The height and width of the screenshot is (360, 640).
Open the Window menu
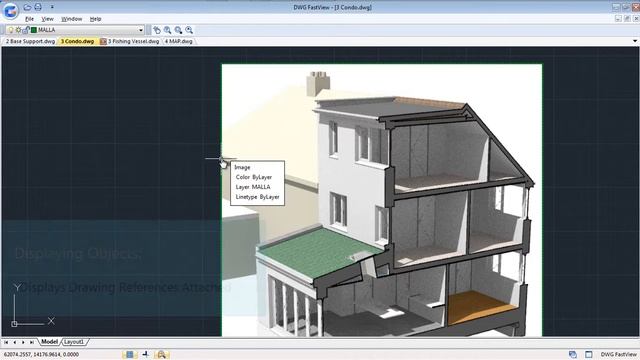71,19
